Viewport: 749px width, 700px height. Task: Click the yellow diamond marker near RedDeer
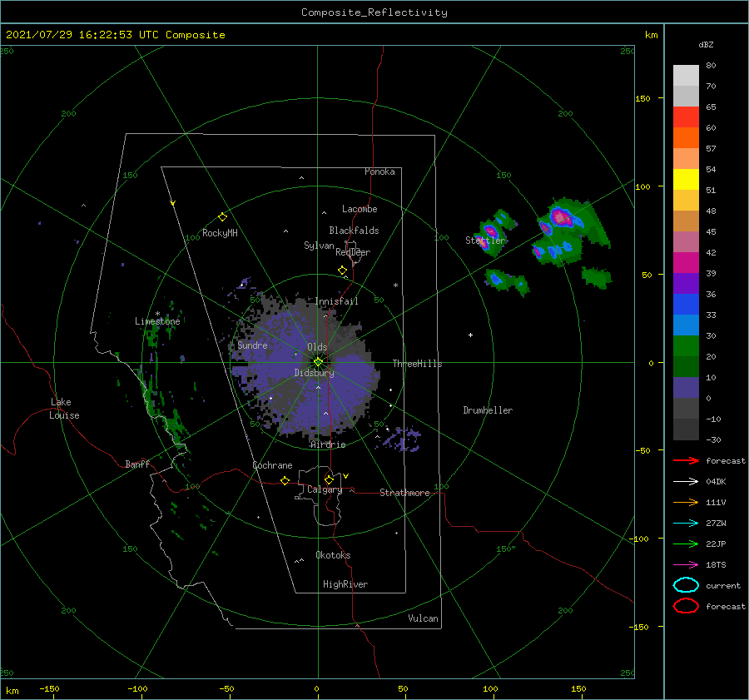click(343, 271)
